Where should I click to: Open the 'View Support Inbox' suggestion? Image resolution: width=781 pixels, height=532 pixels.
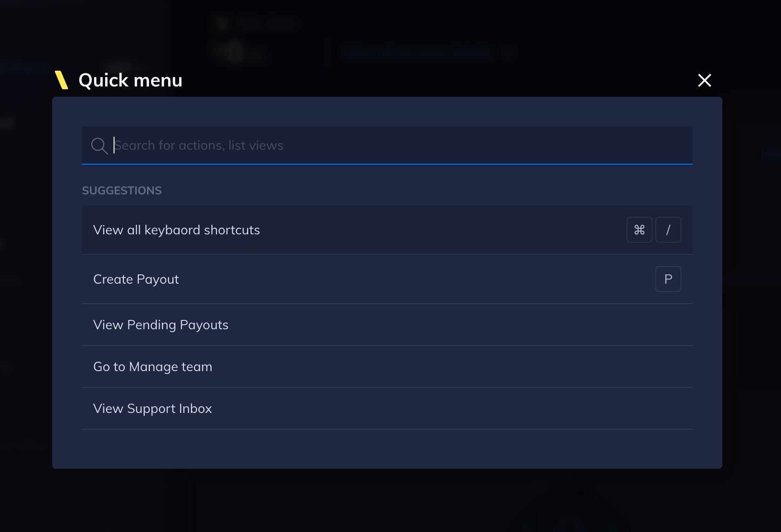[387, 408]
